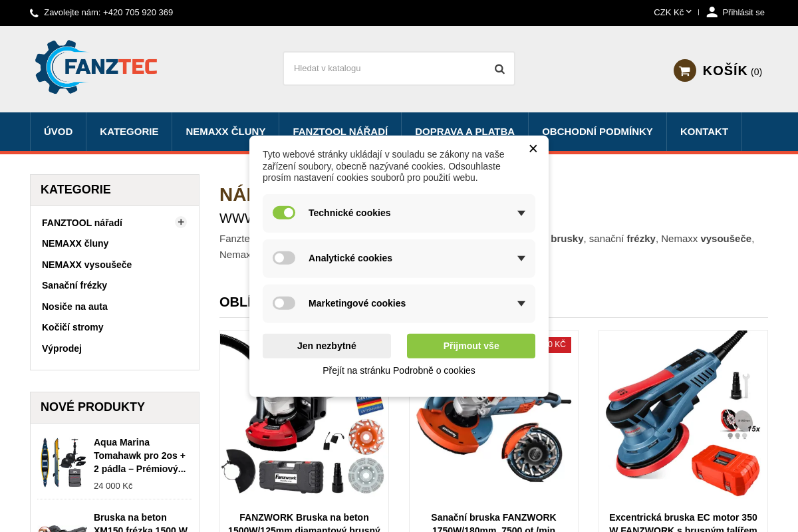The height and width of the screenshot is (532, 798).
Task: Open the Aqua Marina Tomahawk product title
Action: [x=140, y=456]
